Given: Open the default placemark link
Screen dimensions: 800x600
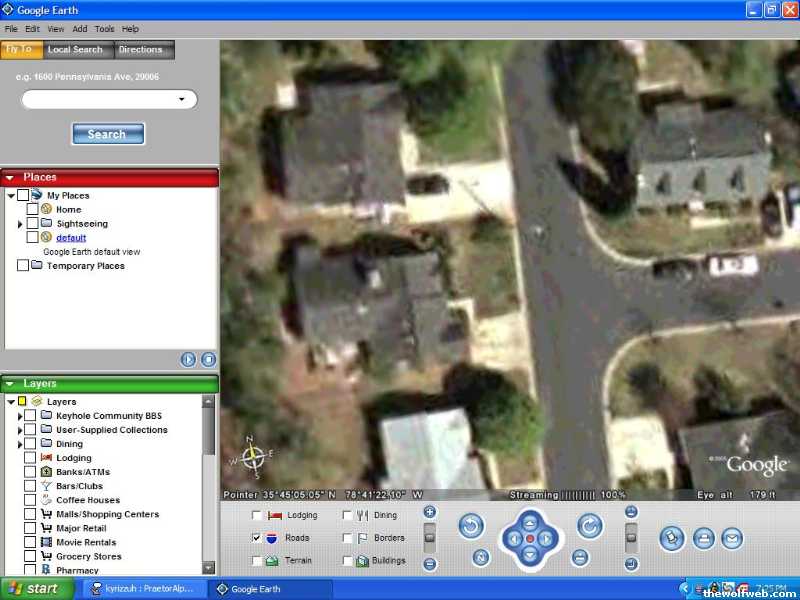Looking at the screenshot, I should 71,238.
